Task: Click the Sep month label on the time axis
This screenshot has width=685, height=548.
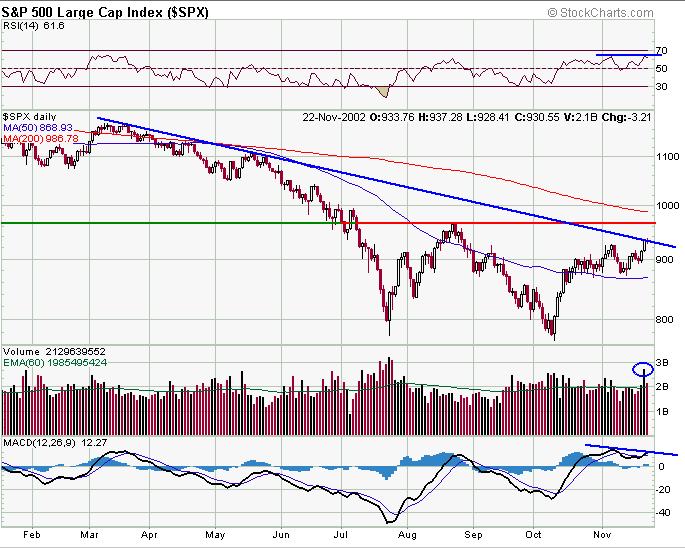Action: [x=473, y=535]
